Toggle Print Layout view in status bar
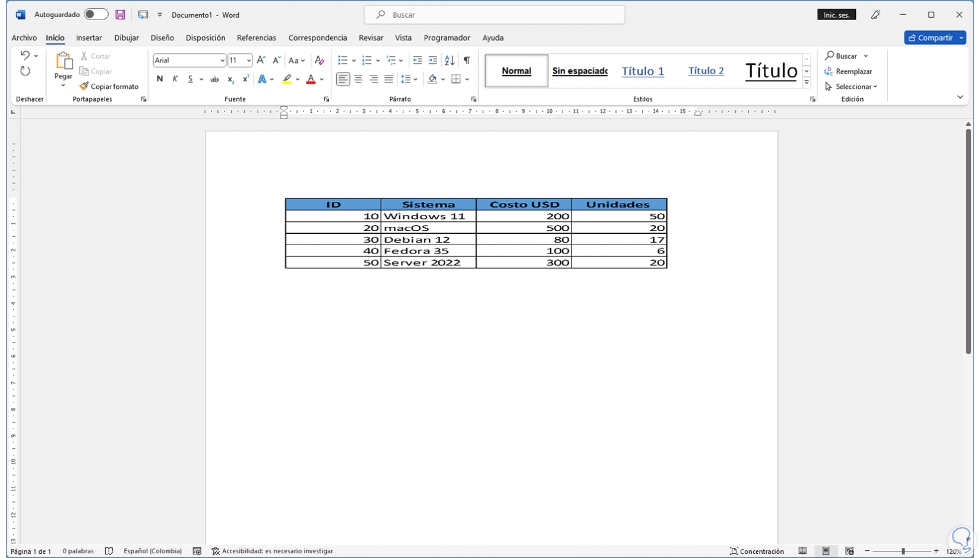This screenshot has height=558, width=980. pos(826,551)
